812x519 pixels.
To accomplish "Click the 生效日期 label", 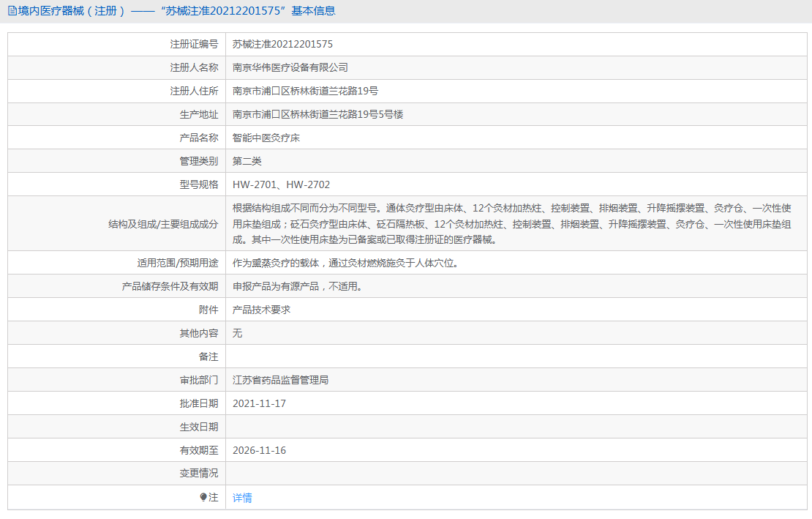I will [x=199, y=427].
